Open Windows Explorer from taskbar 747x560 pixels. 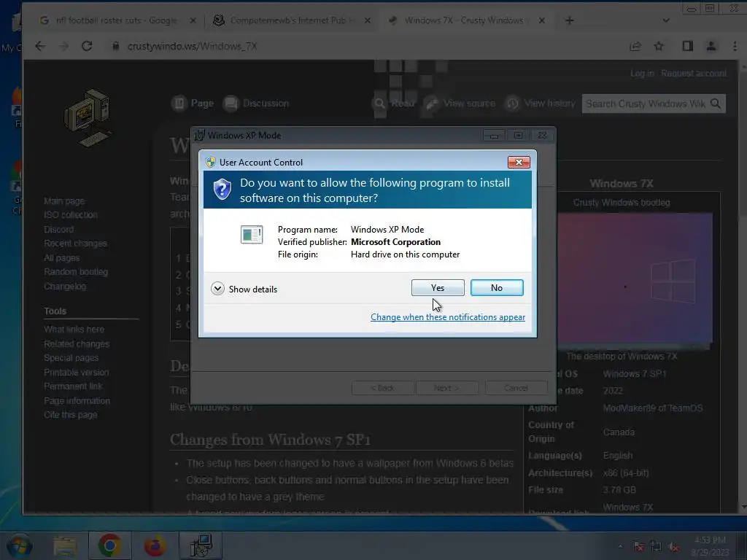pyautogui.click(x=65, y=546)
